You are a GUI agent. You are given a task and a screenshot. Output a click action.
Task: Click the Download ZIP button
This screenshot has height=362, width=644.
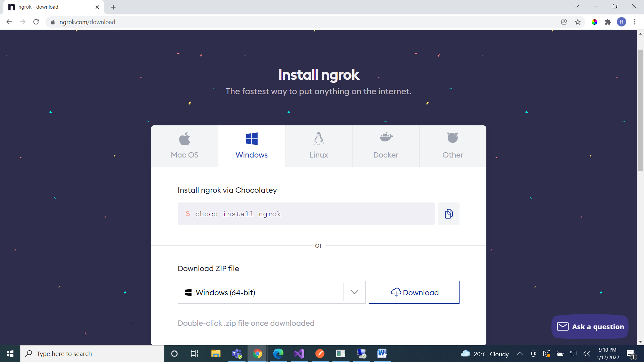coord(414,292)
